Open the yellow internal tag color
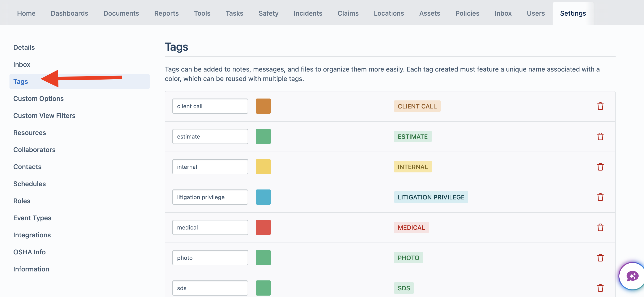The image size is (644, 297). click(263, 167)
